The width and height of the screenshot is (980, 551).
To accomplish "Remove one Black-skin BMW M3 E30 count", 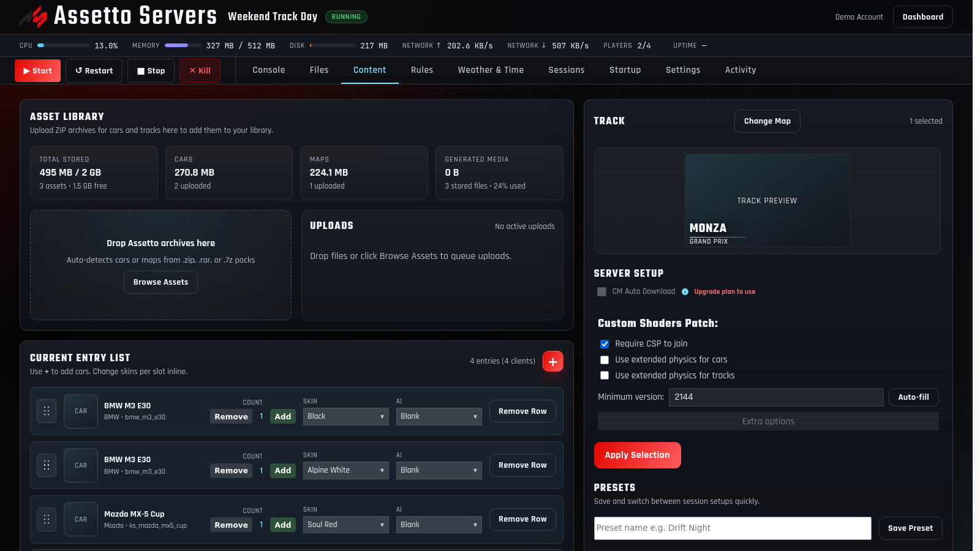I will point(231,416).
